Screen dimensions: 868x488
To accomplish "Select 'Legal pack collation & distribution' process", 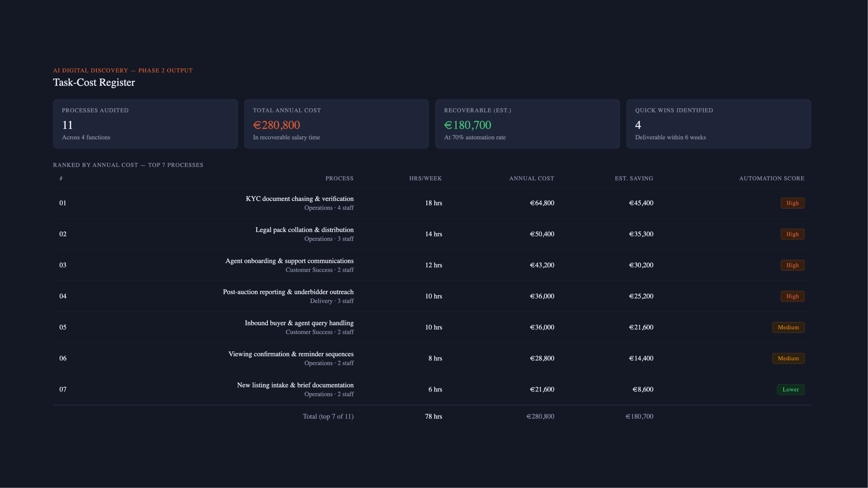I will [x=304, y=230].
